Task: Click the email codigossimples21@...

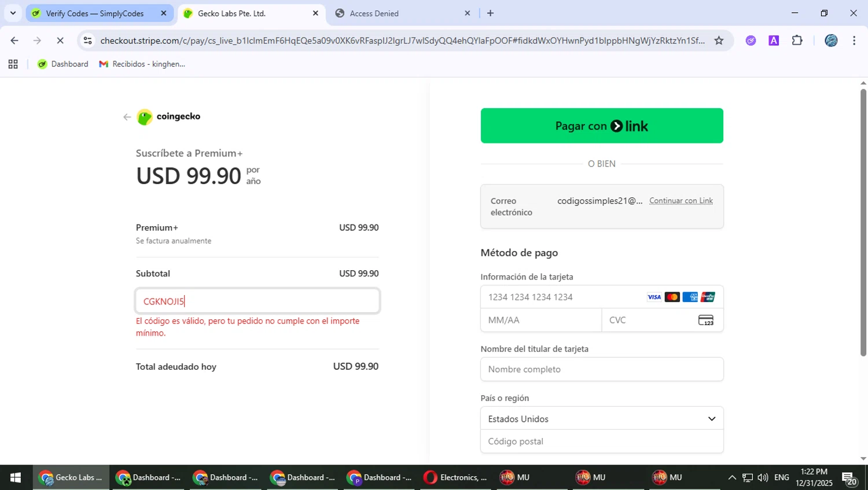Action: pos(600,201)
